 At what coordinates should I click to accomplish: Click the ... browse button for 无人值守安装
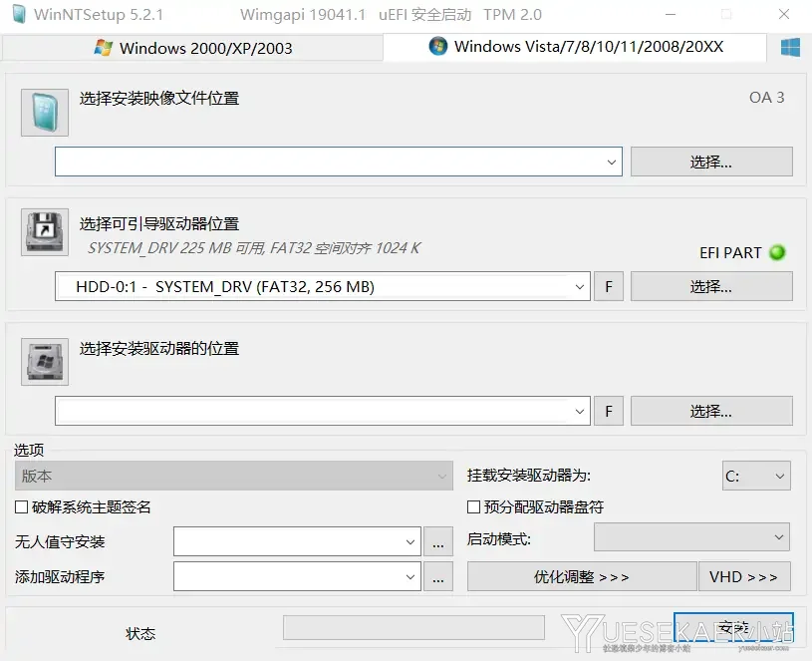pyautogui.click(x=438, y=541)
